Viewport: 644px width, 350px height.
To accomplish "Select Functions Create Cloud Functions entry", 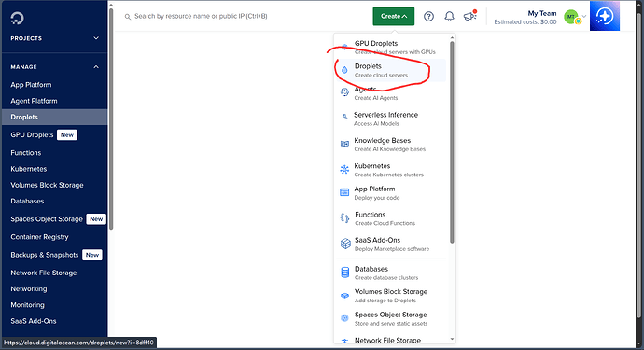I will [x=391, y=218].
